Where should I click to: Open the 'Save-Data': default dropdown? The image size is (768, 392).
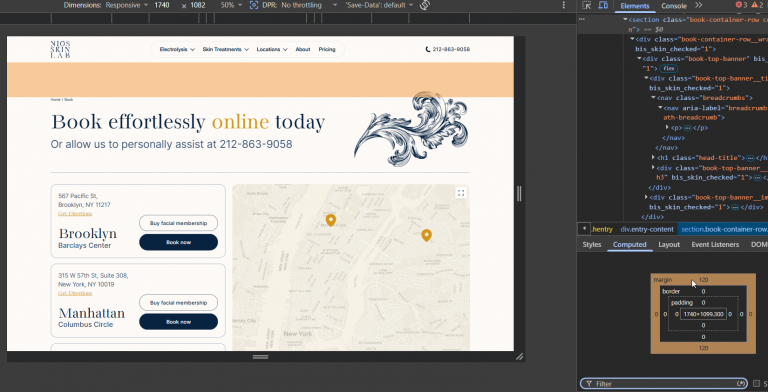click(x=379, y=5)
